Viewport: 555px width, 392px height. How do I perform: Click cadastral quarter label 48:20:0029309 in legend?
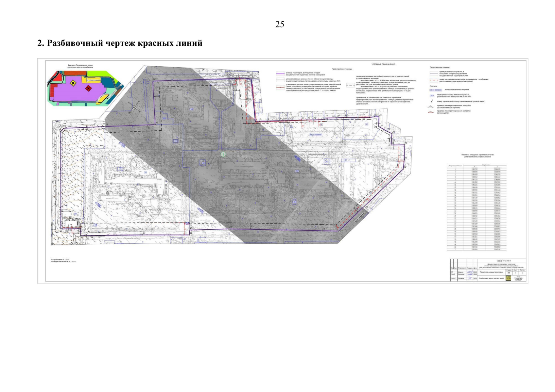(436, 90)
